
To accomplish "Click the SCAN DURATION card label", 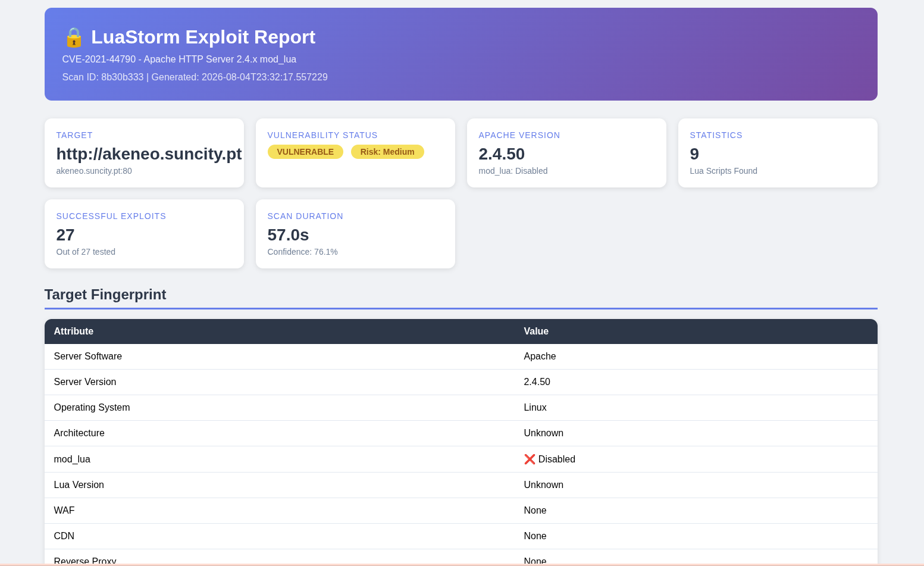I will pos(305,216).
